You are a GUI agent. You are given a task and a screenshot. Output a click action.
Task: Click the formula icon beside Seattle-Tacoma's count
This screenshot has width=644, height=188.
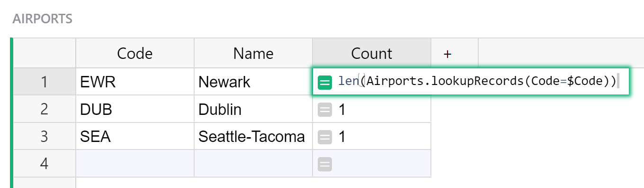point(324,138)
